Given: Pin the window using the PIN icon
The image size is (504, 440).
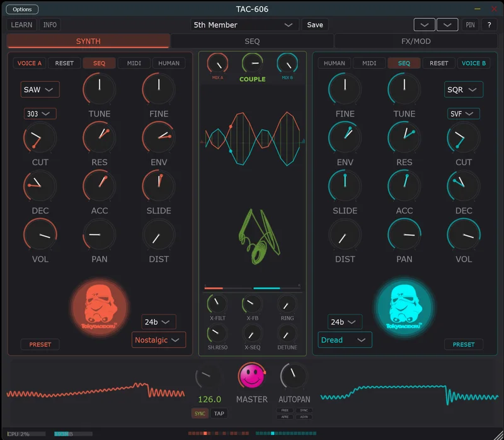Looking at the screenshot, I should (x=470, y=25).
